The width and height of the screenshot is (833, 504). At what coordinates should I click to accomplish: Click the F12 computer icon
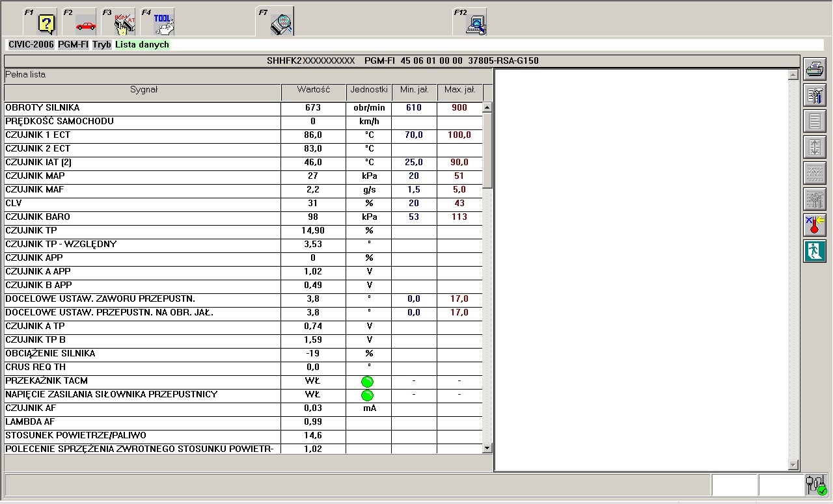[470, 22]
